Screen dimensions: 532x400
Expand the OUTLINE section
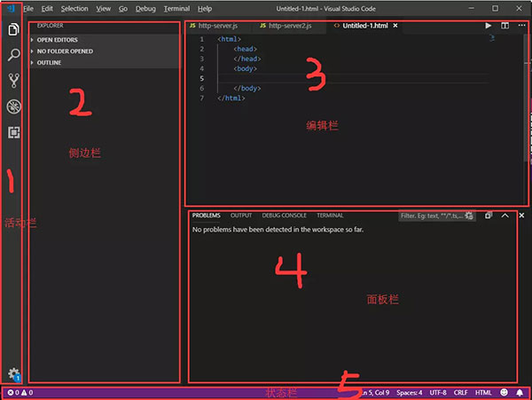tap(49, 63)
